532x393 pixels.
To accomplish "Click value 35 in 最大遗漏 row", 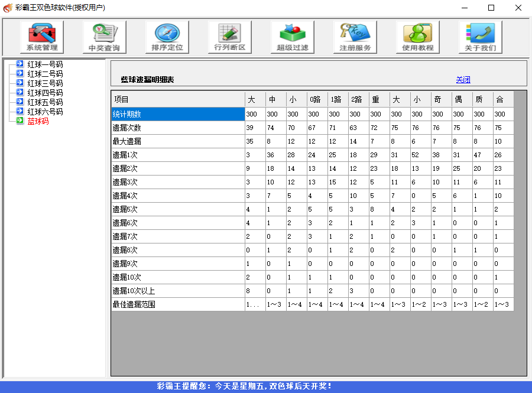I will (x=255, y=141).
